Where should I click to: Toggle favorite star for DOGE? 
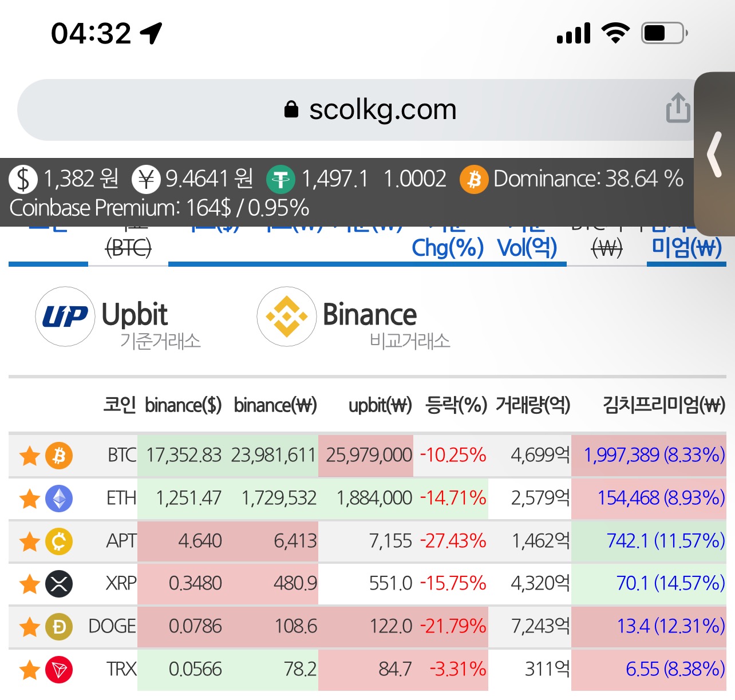click(29, 627)
